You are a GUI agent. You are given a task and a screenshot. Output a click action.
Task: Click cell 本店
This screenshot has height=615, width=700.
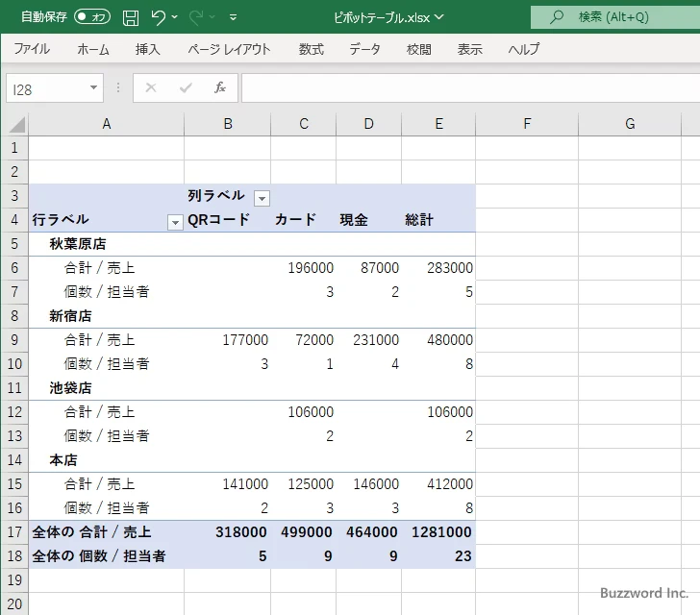pos(106,460)
